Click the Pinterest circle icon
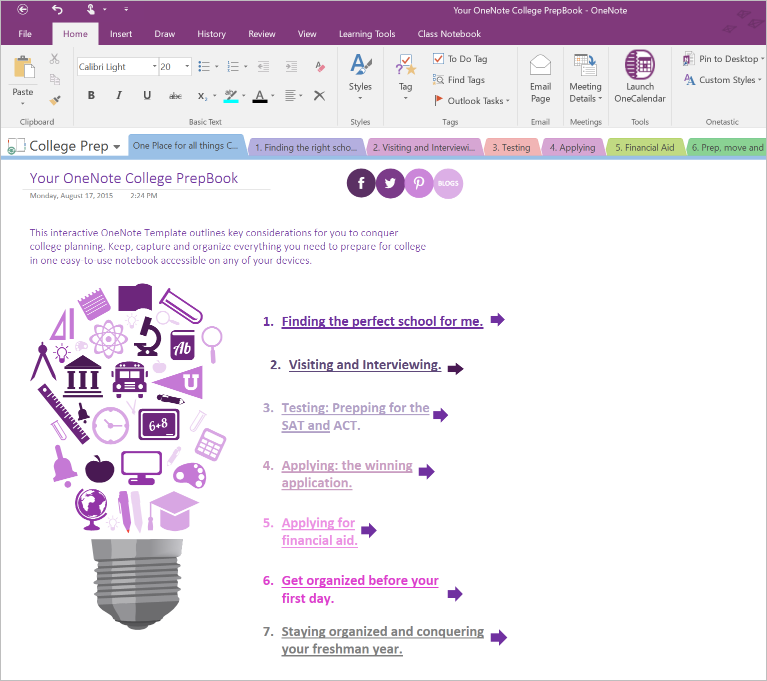This screenshot has width=767, height=681. tap(419, 183)
